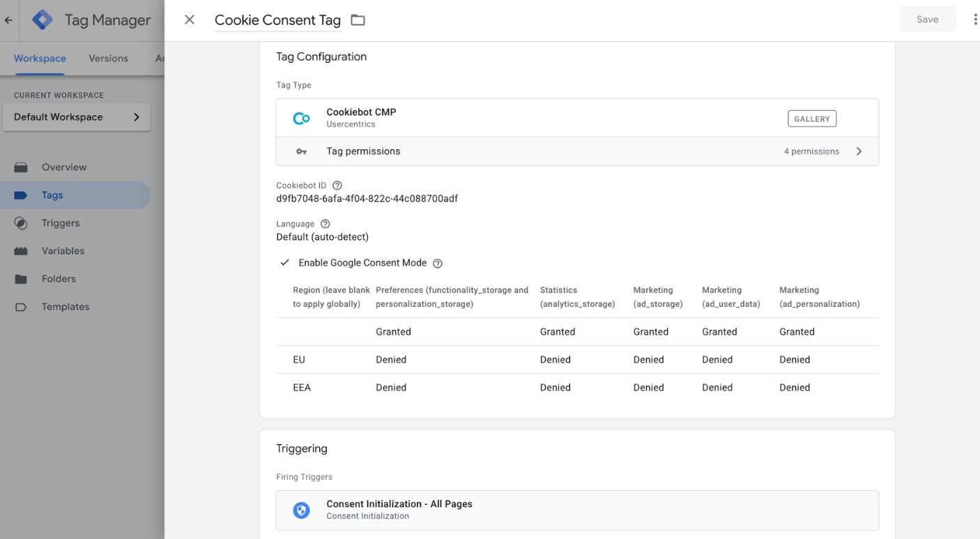The height and width of the screenshot is (539, 980).
Task: Click the EU region cell
Action: 299,360
